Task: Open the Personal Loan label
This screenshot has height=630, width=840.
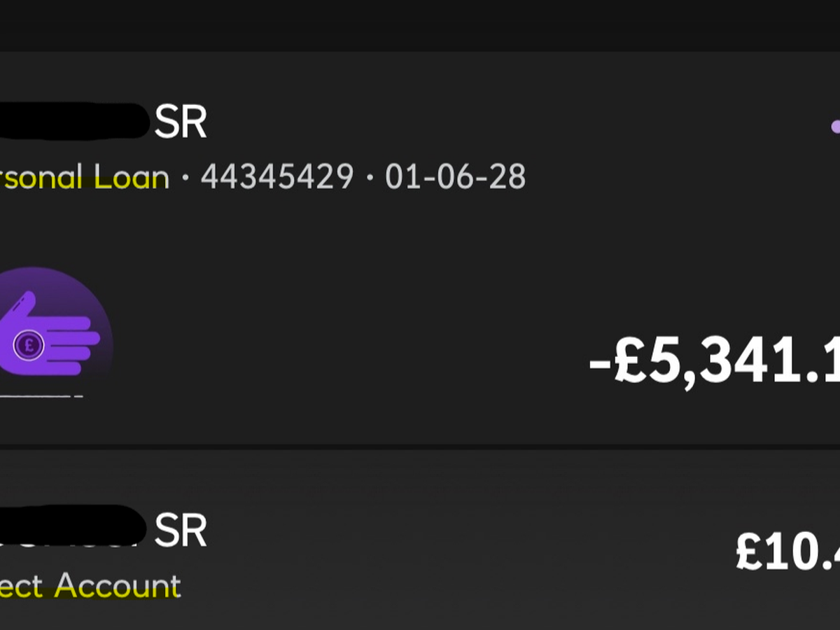Action: click(x=84, y=178)
